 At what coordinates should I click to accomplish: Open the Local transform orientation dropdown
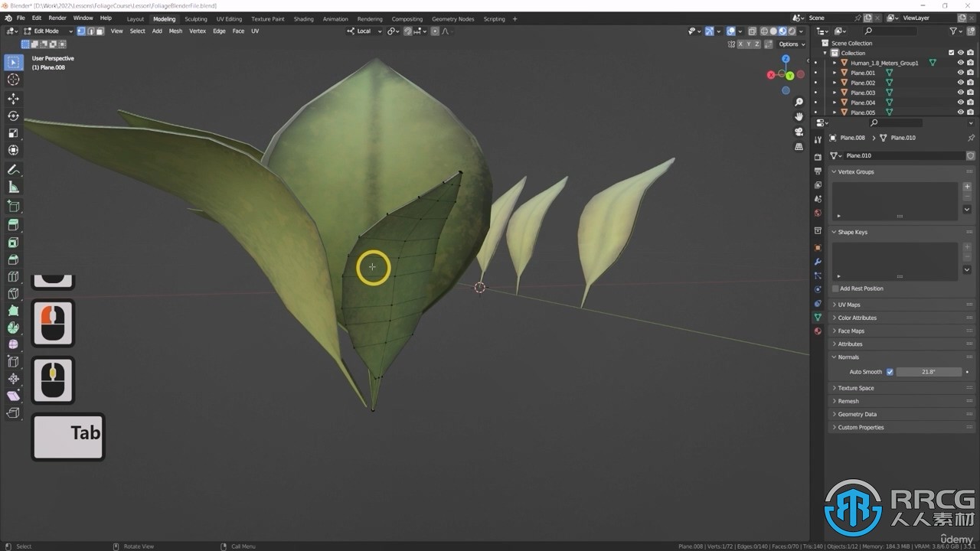point(364,31)
